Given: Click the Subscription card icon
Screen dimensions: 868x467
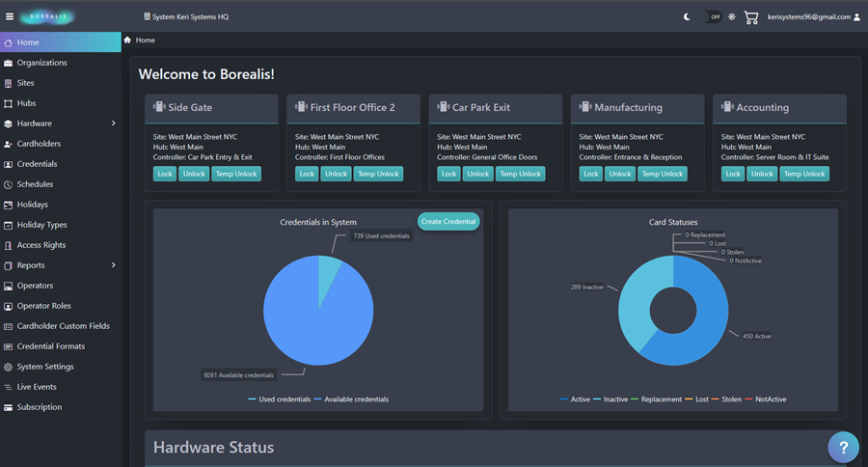Looking at the screenshot, I should click(8, 407).
